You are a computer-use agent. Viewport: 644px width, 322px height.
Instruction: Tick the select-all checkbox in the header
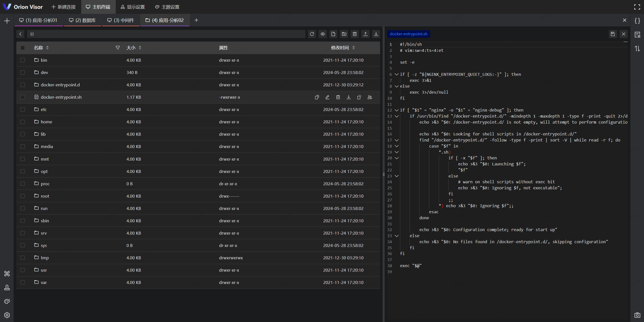tap(23, 48)
